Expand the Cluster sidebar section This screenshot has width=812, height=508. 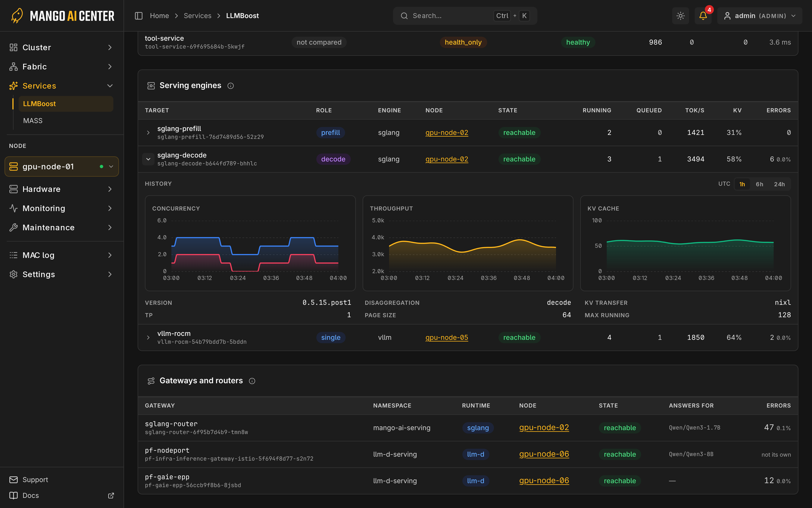(61, 47)
